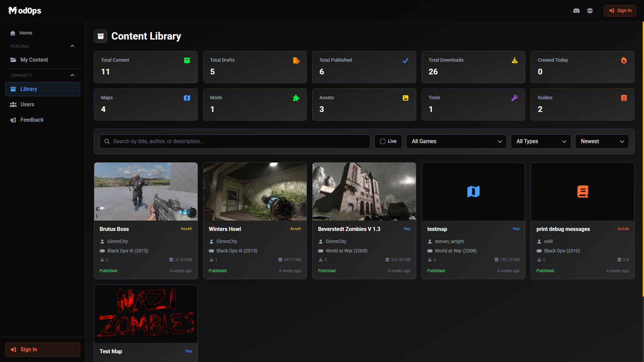Viewport: 644px width, 362px height.
Task: Click the Discord icon in the header
Action: [x=576, y=10]
